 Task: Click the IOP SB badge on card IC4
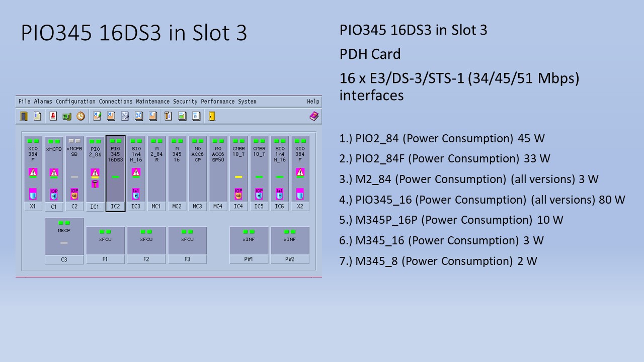(238, 193)
